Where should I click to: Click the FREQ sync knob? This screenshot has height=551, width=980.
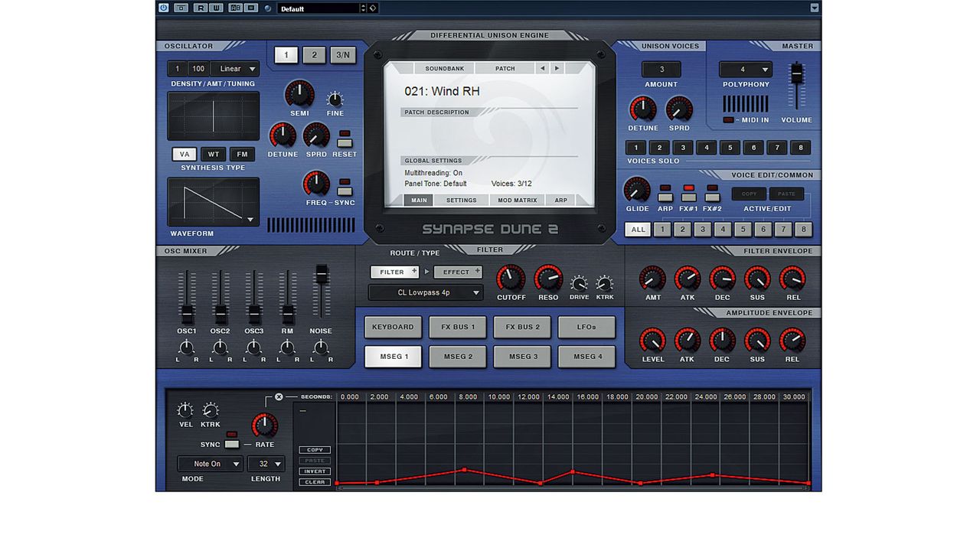coord(316,184)
